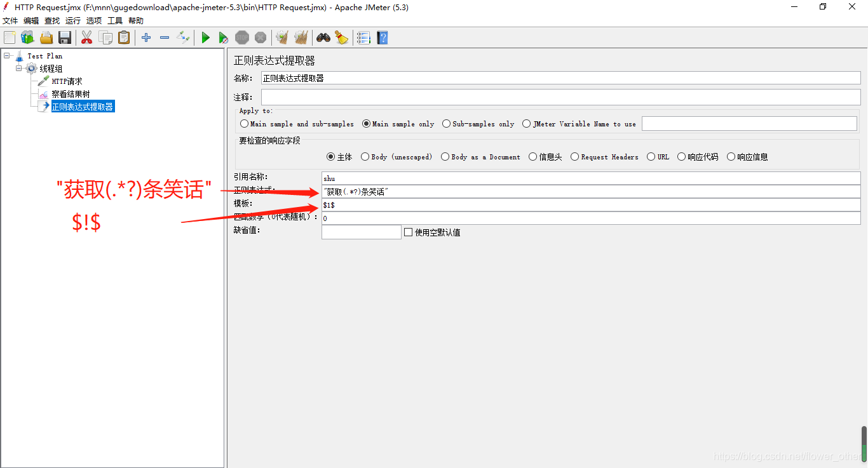Open the 查找 menu
Viewport: 868px width, 468px height.
[52, 20]
